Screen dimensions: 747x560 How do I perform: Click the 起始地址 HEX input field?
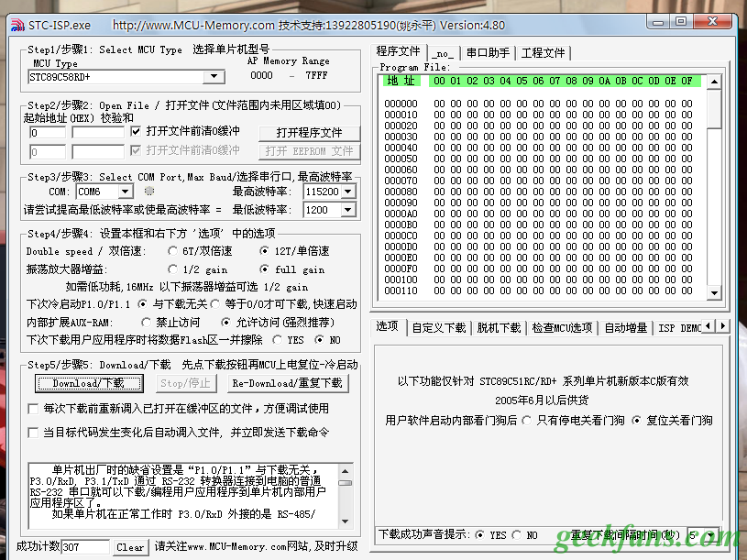48,133
